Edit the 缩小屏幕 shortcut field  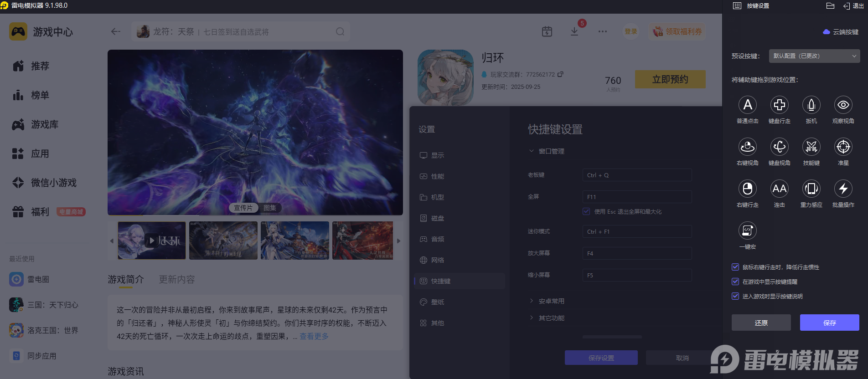click(x=637, y=275)
